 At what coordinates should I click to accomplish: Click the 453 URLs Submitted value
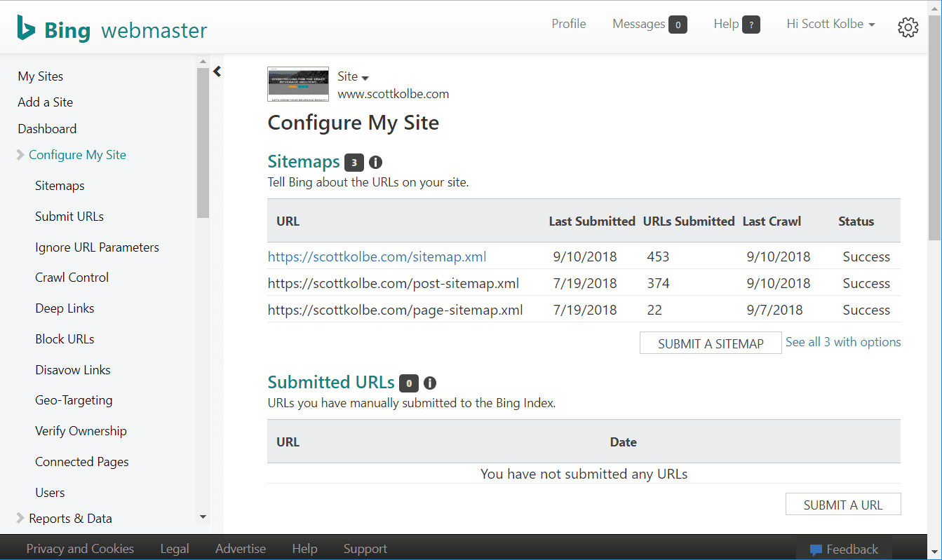[x=658, y=257]
